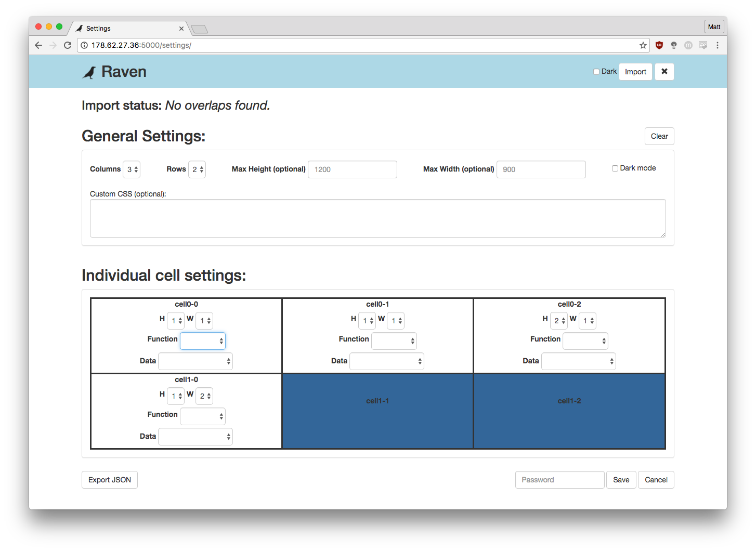Click the Raven bird logo icon

89,72
